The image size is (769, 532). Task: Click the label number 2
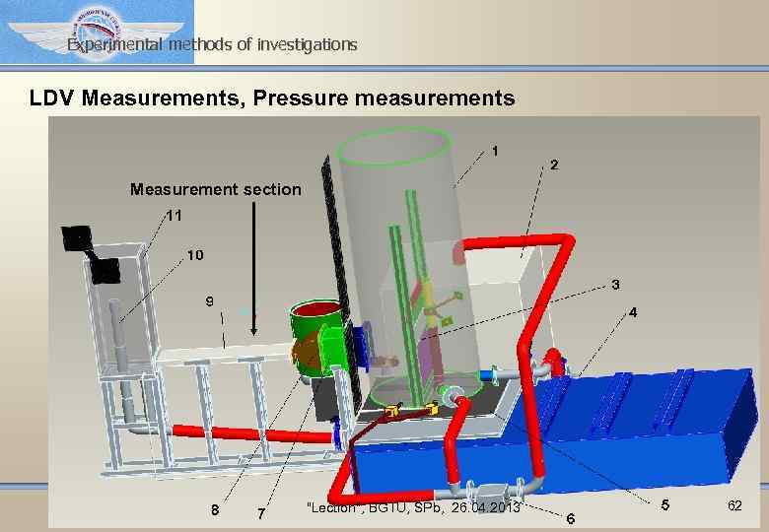554,165
